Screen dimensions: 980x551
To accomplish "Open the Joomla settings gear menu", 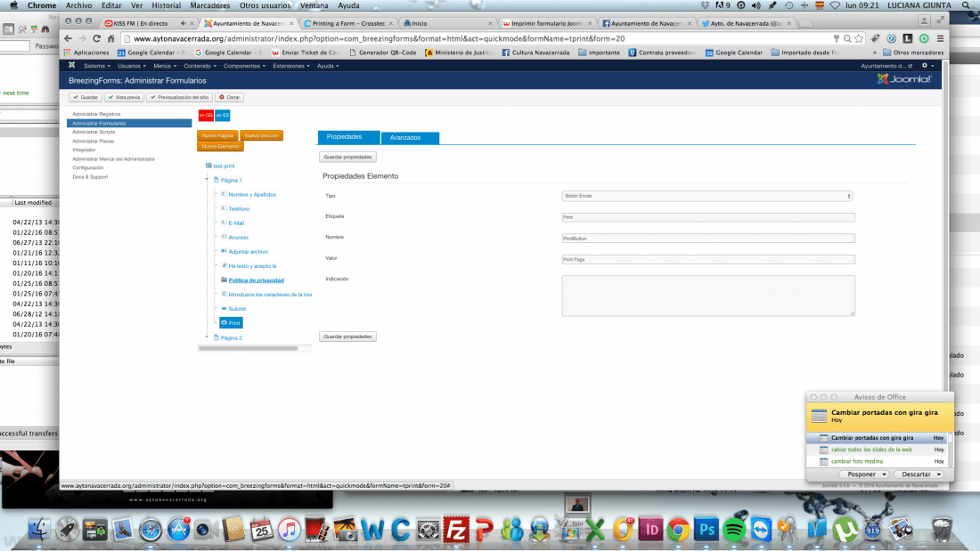I will (927, 66).
